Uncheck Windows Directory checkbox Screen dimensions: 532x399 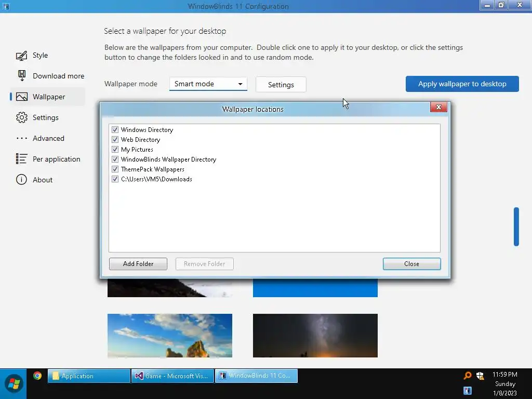click(115, 129)
